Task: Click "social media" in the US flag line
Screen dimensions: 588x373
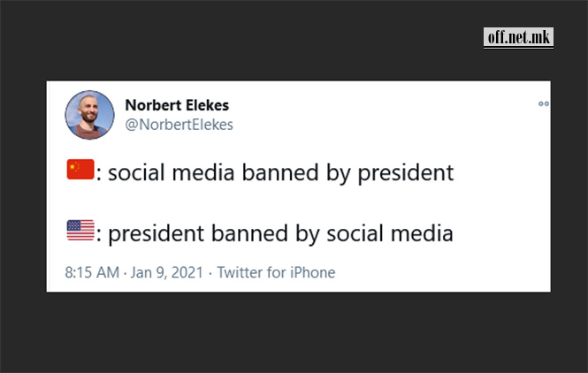Action: (390, 233)
